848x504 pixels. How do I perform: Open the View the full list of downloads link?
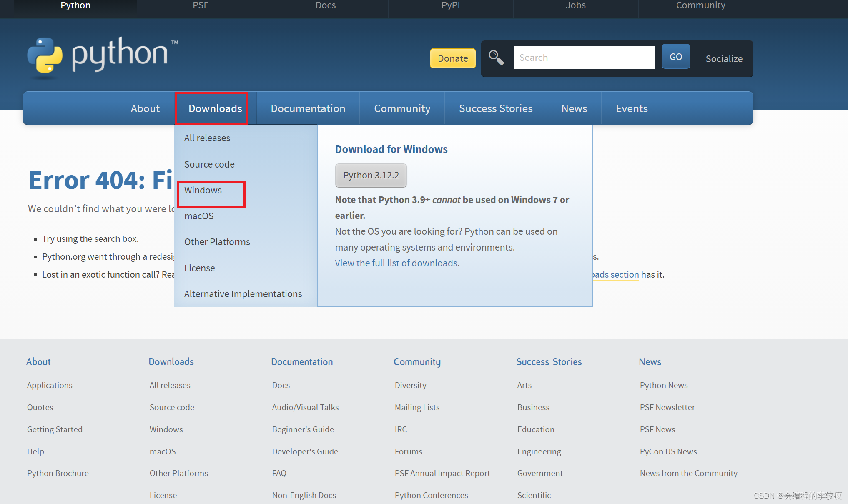[x=397, y=263]
